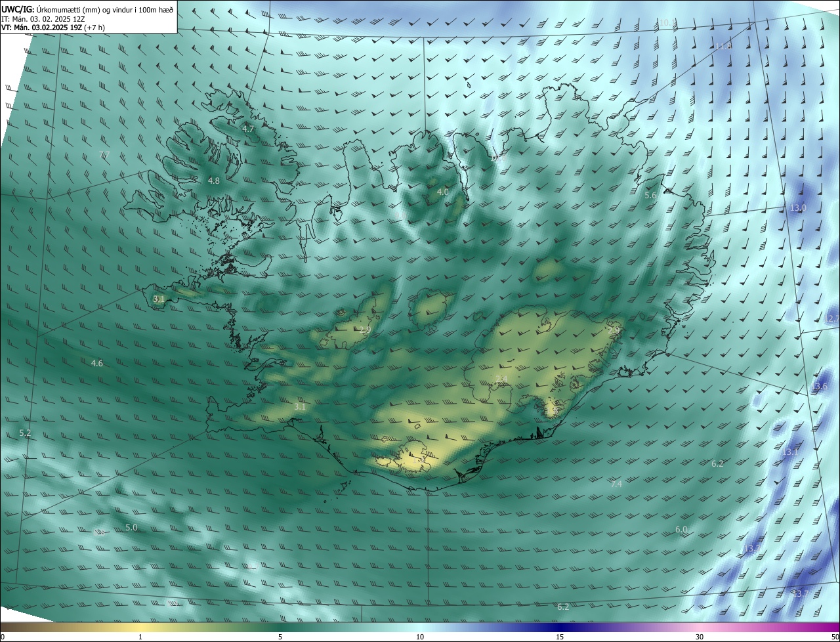Click the 6.0 value label in the southeast sea
840x642 pixels.
(681, 529)
